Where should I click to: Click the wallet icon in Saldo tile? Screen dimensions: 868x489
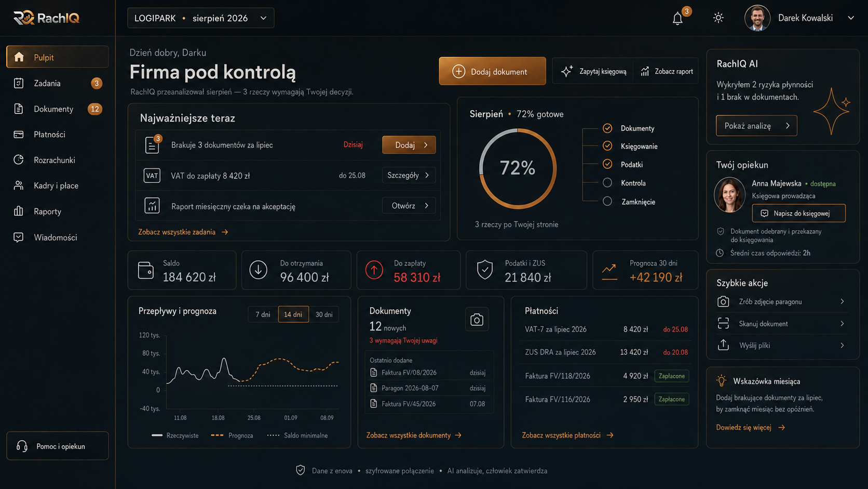click(x=146, y=270)
